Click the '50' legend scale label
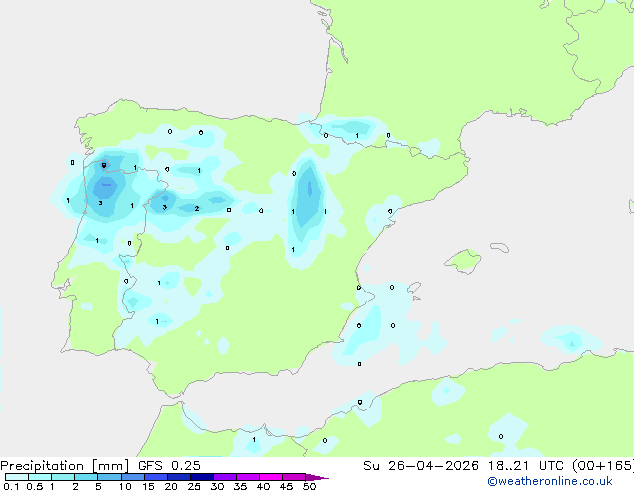Viewport: 634px width, 490px height. 310,486
